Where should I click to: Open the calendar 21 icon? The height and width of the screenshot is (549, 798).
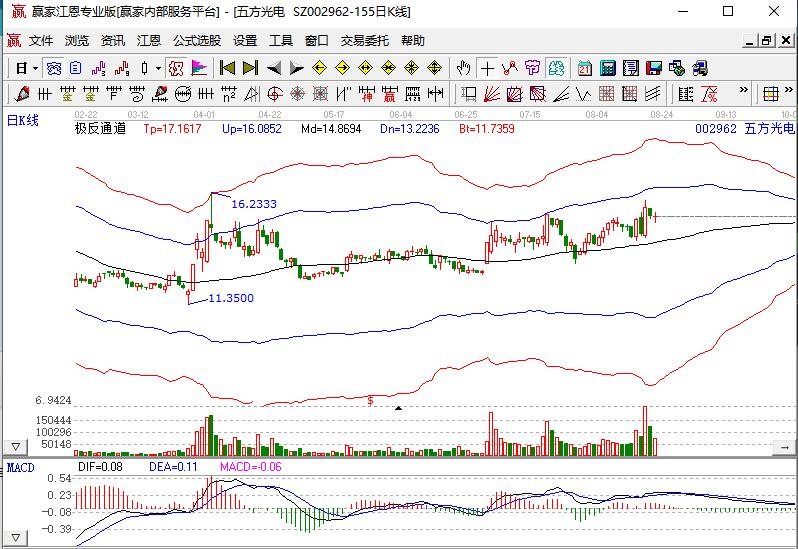585,68
